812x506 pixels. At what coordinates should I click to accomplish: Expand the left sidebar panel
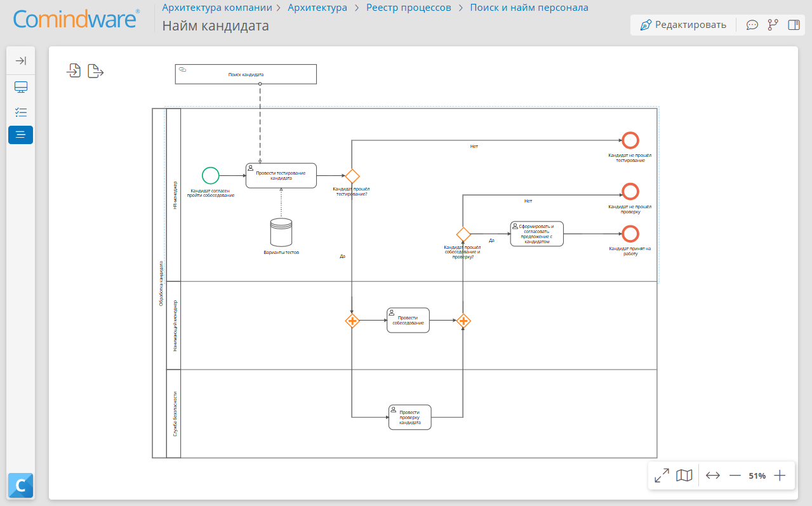pos(21,60)
